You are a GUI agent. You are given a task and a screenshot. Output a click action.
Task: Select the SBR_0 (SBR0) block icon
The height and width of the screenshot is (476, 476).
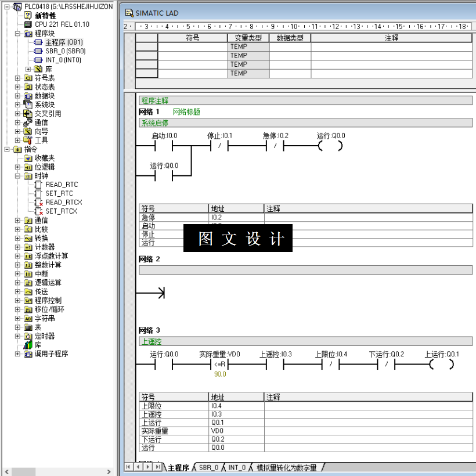coord(38,51)
